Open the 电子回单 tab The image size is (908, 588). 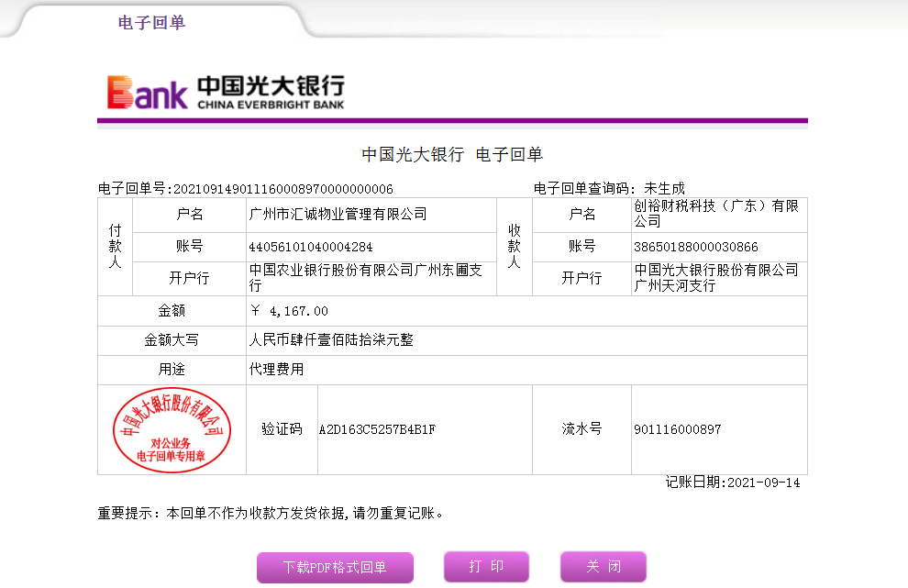click(151, 23)
